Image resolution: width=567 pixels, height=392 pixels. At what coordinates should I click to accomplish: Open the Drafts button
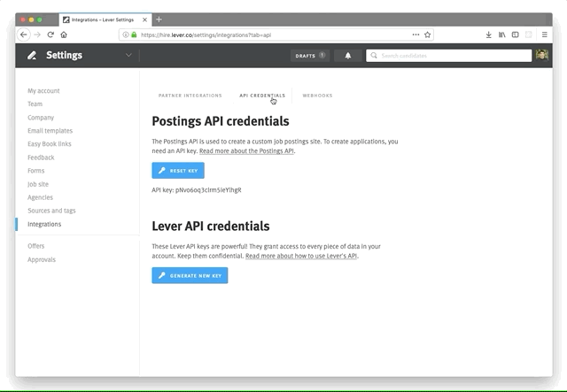[310, 56]
